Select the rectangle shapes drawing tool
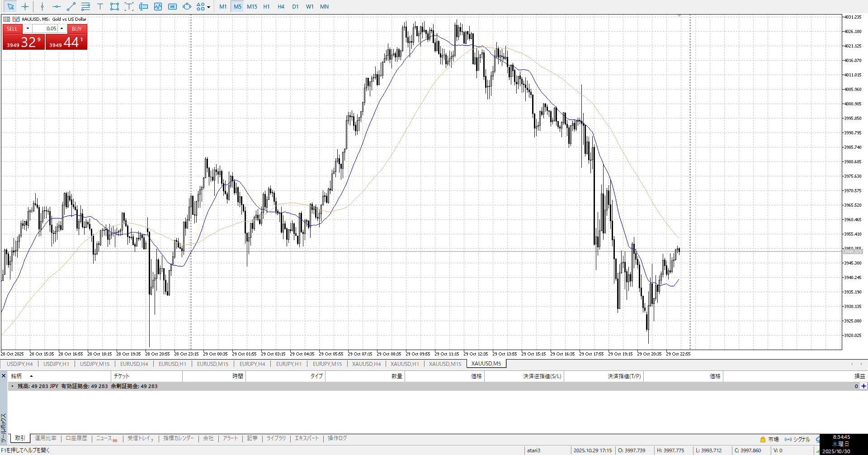The height and width of the screenshot is (455, 868). tap(114, 6)
